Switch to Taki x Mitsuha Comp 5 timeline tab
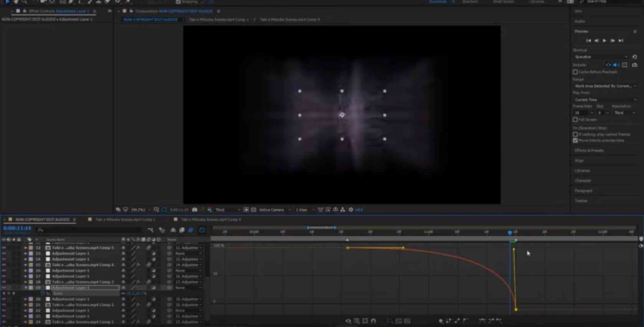Viewport: 644px width, 327px height. pyautogui.click(x=211, y=220)
